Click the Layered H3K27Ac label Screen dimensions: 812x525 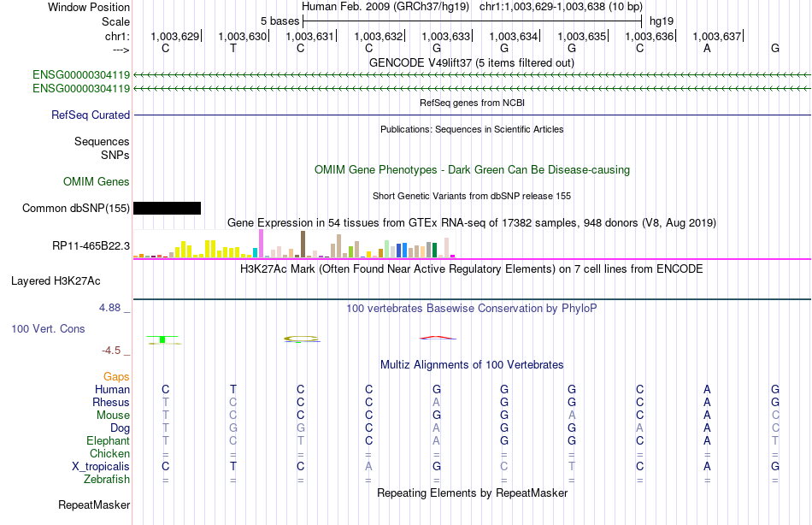[56, 281]
